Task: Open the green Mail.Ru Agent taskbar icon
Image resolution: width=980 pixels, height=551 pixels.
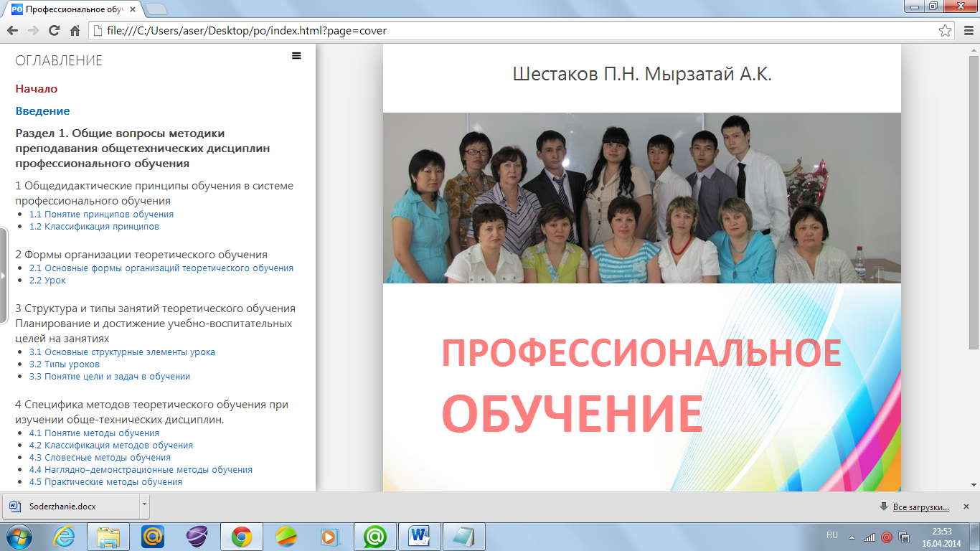Action: (375, 536)
